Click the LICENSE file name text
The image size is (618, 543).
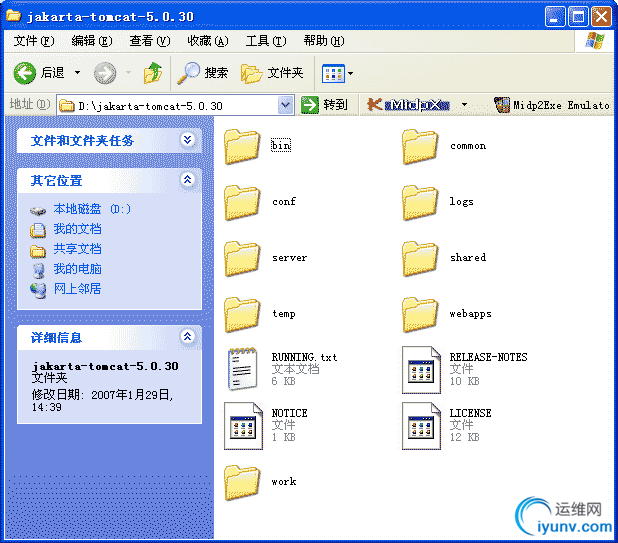tap(470, 413)
